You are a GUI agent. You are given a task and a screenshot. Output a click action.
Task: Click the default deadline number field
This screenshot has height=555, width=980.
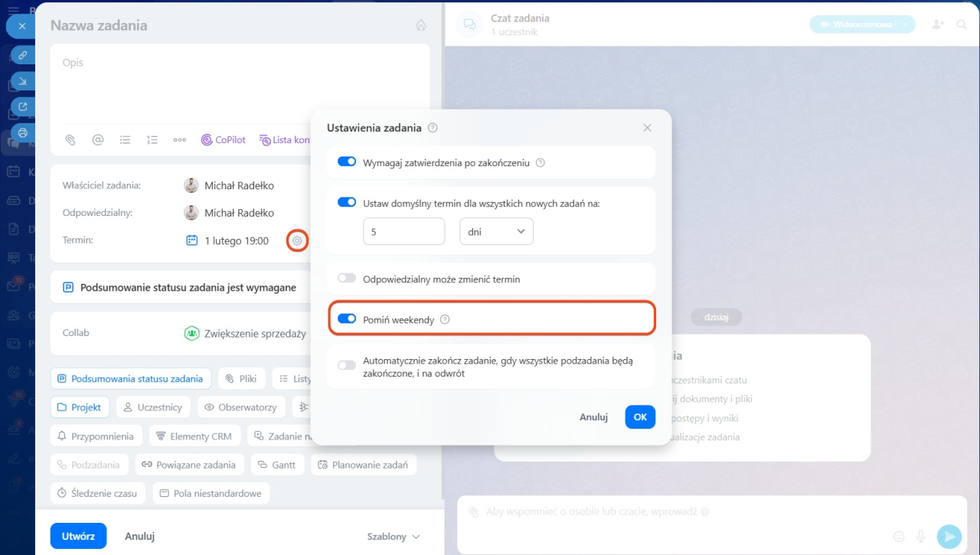pos(404,231)
